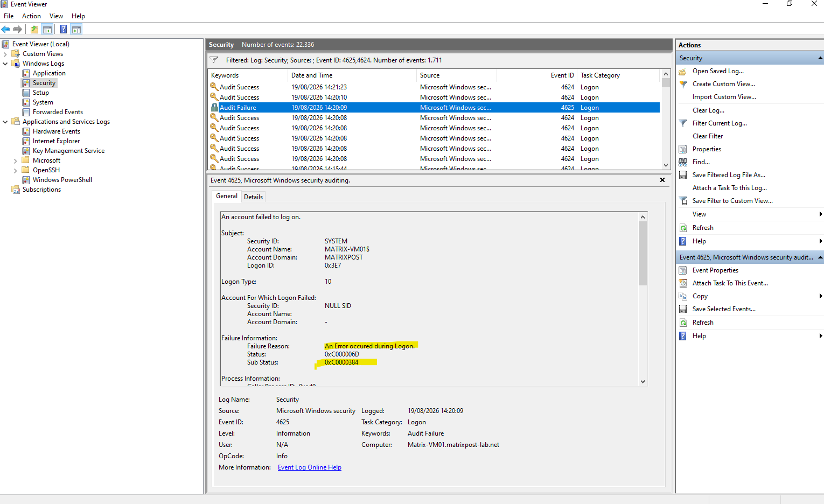824x504 pixels.
Task: Click Open Saved Log folder icon
Action: pos(683,71)
